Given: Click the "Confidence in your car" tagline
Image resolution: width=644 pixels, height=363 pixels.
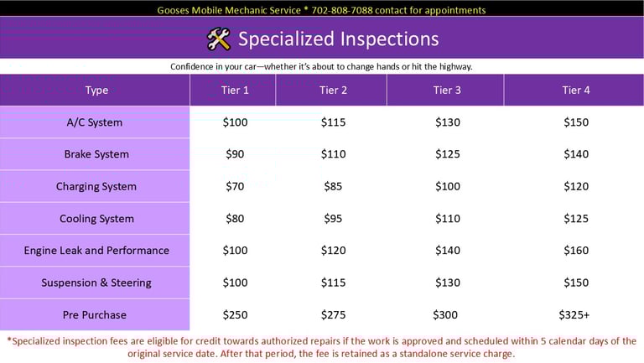Looking at the screenshot, I should (322, 66).
